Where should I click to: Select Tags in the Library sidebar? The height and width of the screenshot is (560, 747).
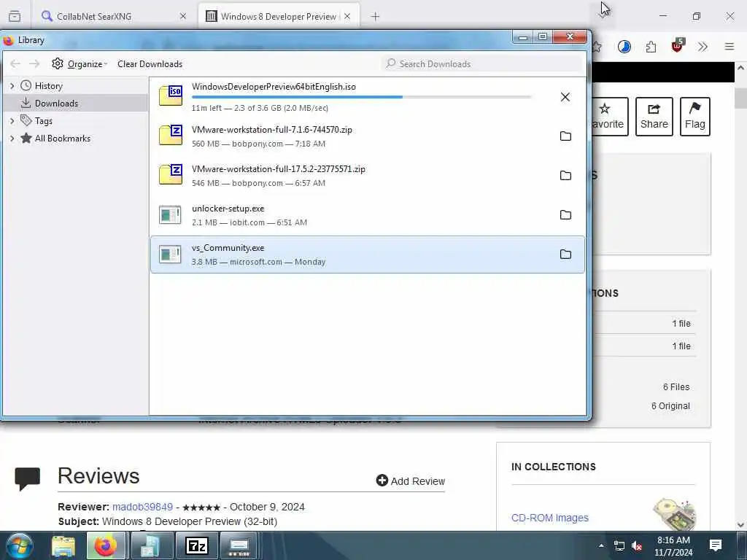[43, 121]
